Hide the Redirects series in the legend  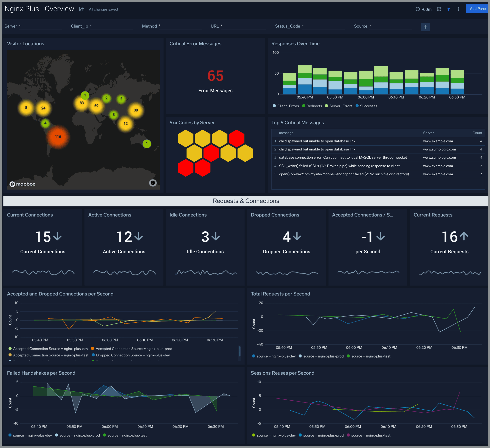[x=312, y=106]
